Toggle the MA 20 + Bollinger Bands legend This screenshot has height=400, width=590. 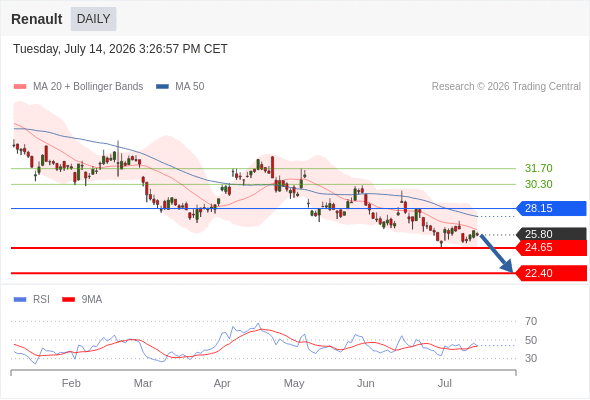[x=78, y=87]
